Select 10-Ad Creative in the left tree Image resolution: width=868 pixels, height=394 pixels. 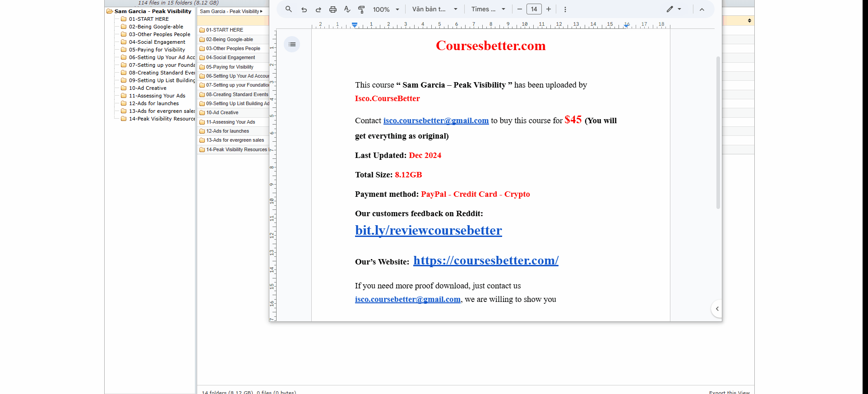[148, 88]
